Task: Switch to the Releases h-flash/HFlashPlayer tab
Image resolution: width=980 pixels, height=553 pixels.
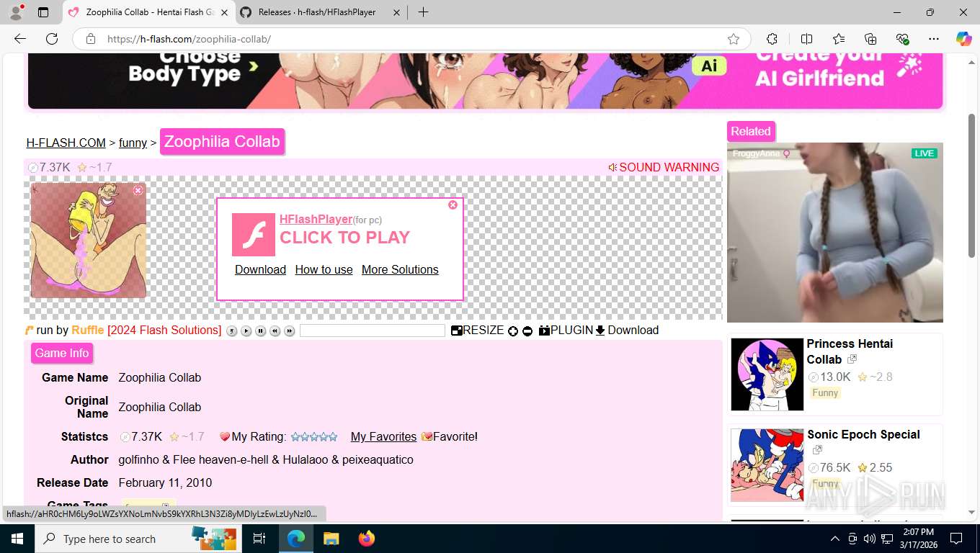Action: (317, 12)
